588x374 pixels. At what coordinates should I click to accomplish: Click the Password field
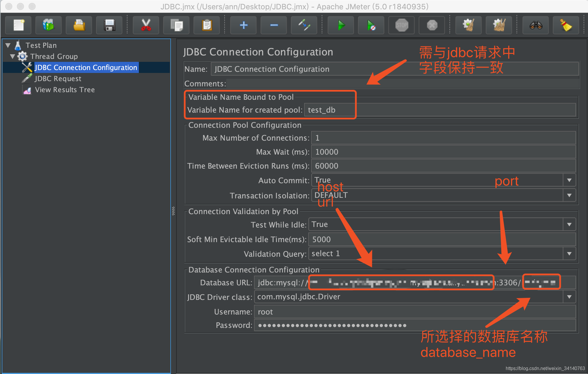[415, 325]
